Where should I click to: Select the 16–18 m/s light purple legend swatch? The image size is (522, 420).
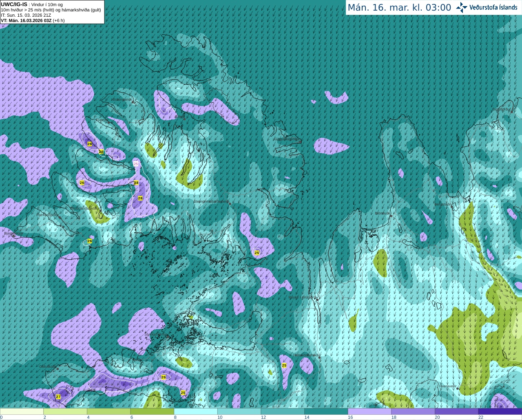(369, 411)
